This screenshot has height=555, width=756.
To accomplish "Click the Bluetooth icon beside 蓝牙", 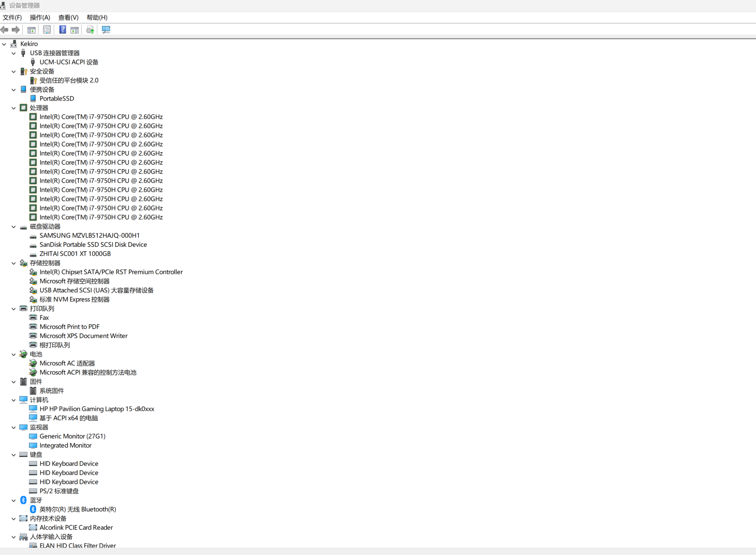I will point(24,500).
